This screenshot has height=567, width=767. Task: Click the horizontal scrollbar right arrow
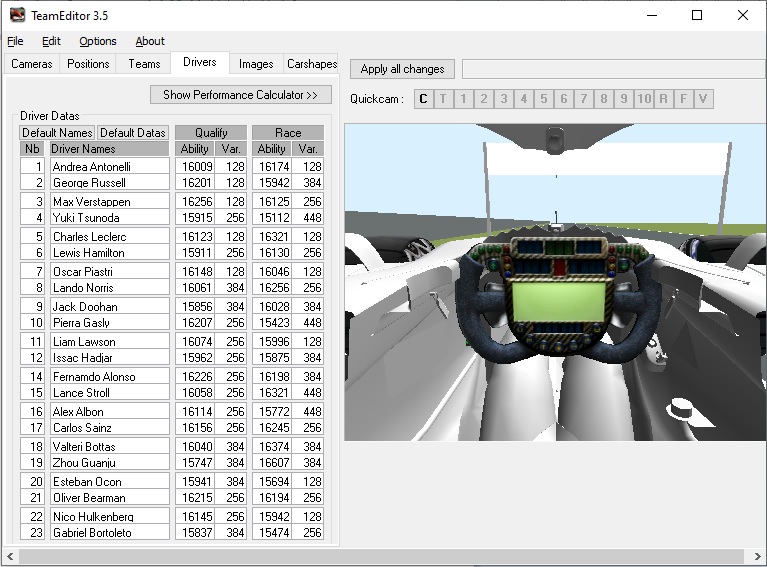click(757, 556)
